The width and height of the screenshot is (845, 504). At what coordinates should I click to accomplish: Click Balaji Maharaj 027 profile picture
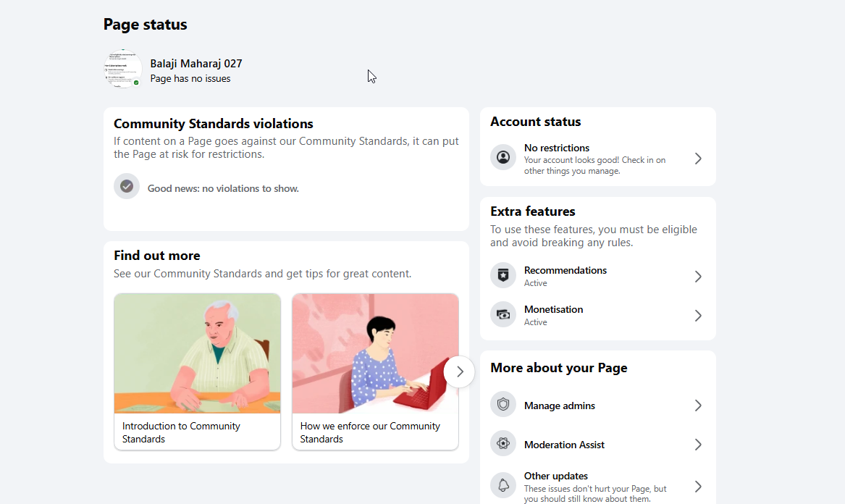point(123,69)
